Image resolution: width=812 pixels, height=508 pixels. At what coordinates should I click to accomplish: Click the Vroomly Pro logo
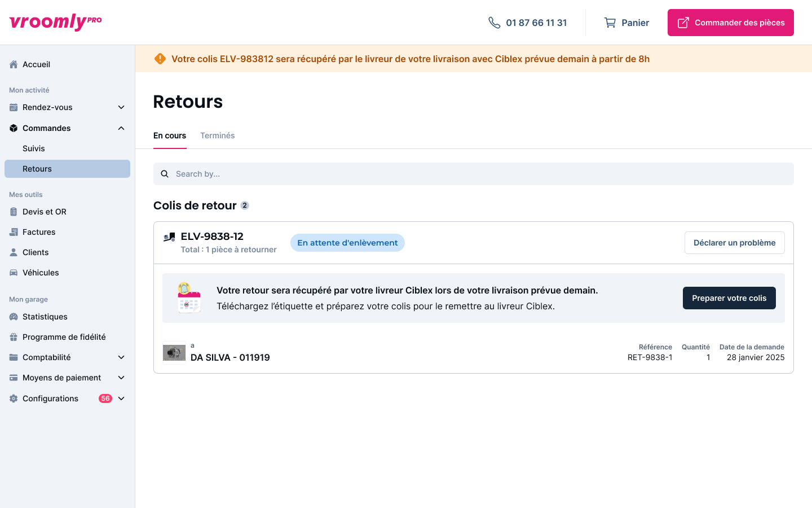(55, 22)
